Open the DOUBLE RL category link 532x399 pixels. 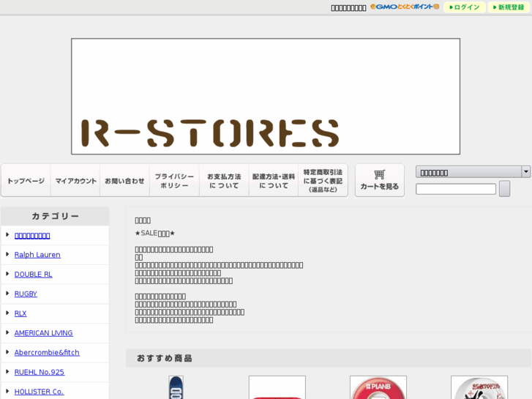33,275
